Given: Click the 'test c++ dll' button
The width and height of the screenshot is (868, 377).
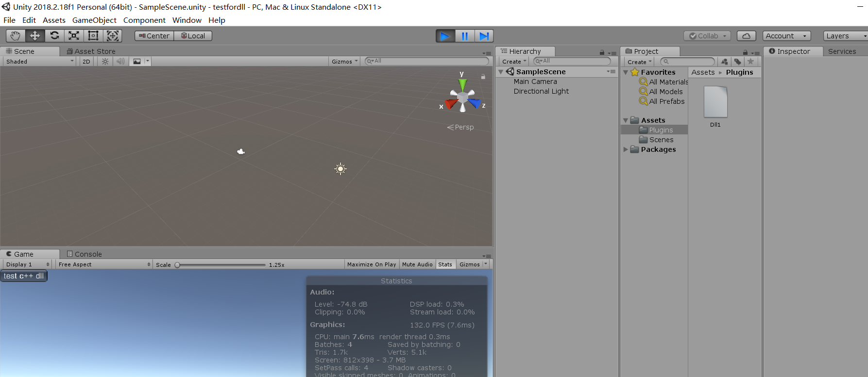Looking at the screenshot, I should coord(24,276).
